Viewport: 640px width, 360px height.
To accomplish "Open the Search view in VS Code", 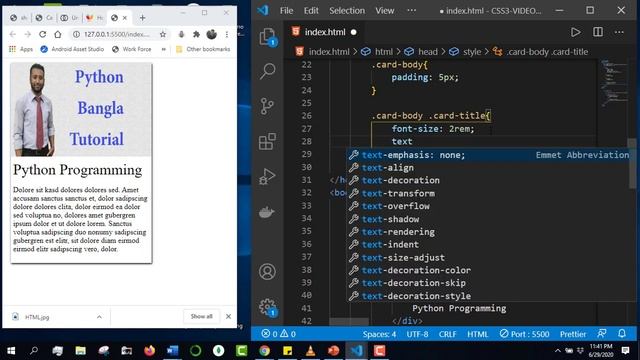I will [x=267, y=71].
